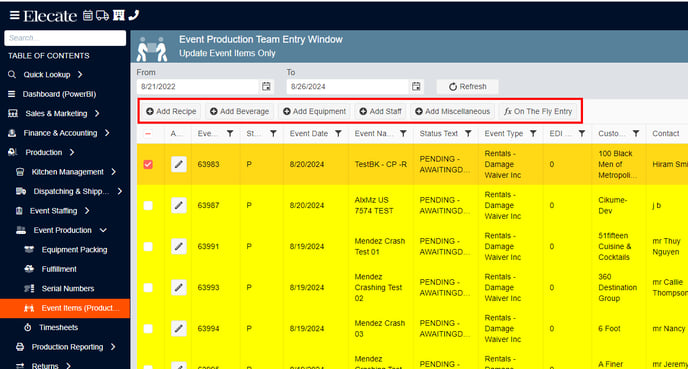Open Dashboard (PowerBI) menu item
The width and height of the screenshot is (688, 369).
(59, 94)
